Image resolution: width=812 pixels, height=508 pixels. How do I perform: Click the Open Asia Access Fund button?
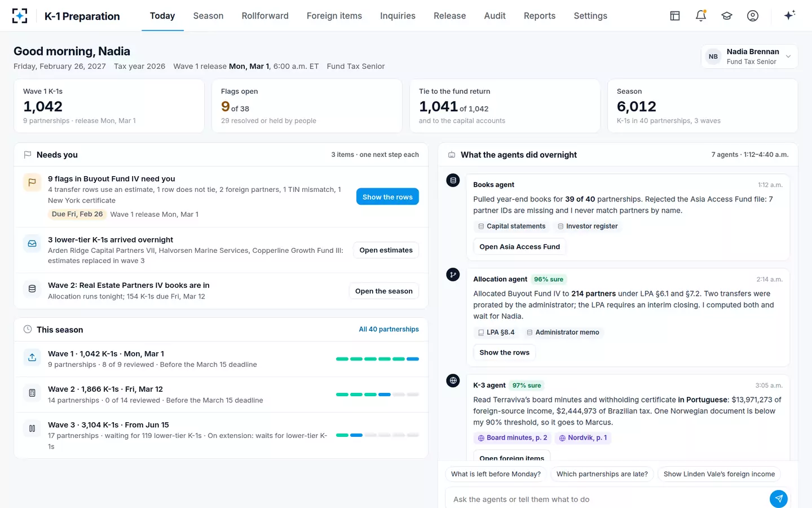tap(520, 247)
